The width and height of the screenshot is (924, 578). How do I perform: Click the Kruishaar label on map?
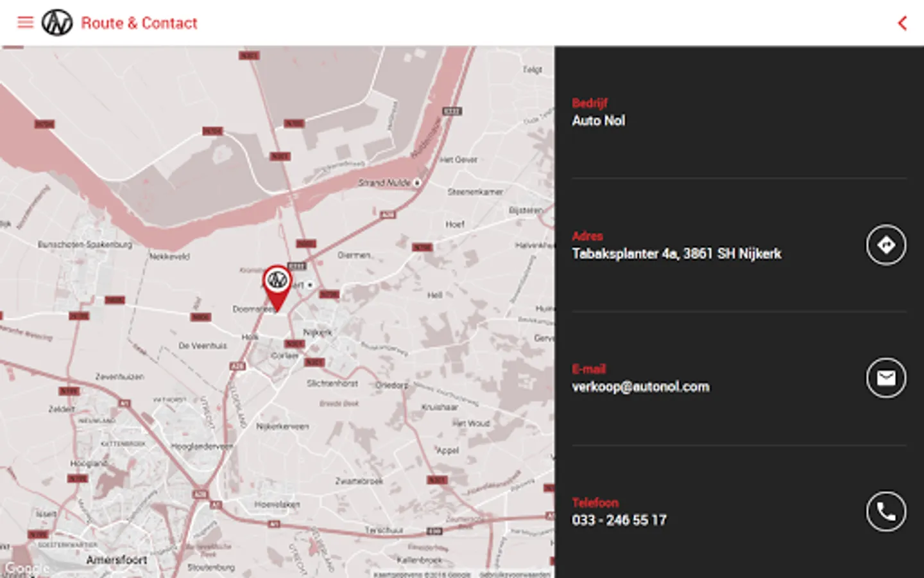(440, 407)
